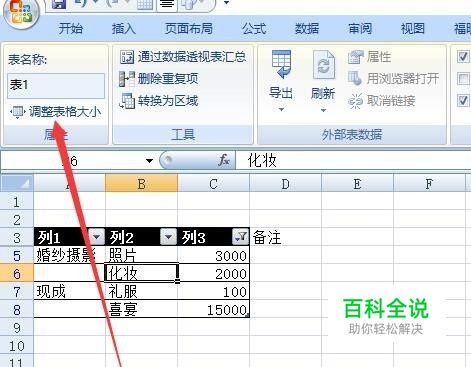Screen dimensions: 471x367
Task: Click the Properties icon (属性)
Action: pyautogui.click(x=355, y=57)
